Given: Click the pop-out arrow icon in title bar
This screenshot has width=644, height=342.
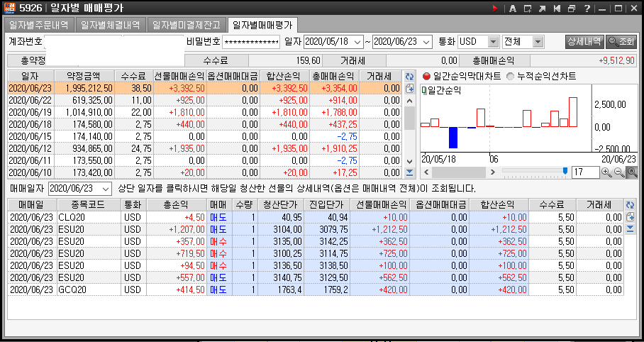Looking at the screenshot, I should (543, 9).
